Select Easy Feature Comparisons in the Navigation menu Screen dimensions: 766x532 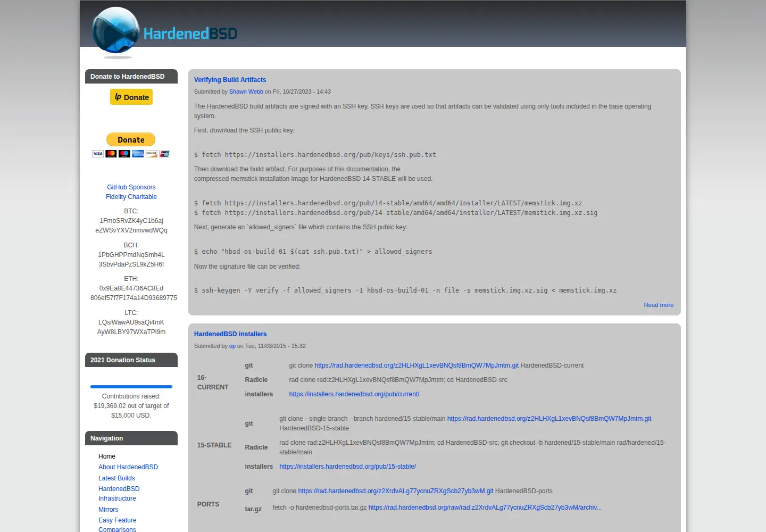click(x=118, y=525)
